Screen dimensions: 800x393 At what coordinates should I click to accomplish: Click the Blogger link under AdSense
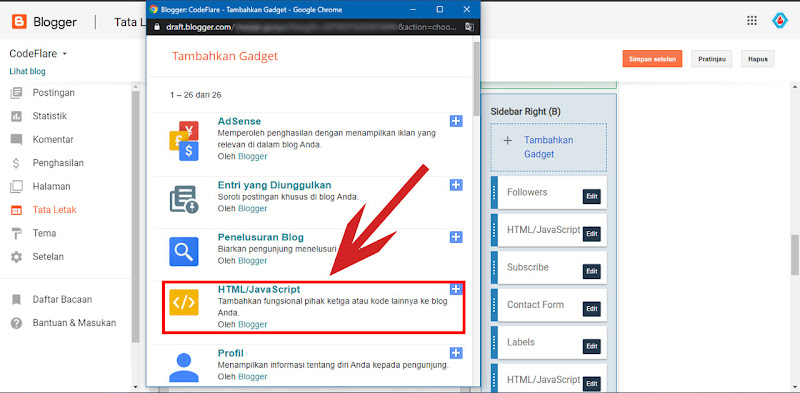(253, 156)
